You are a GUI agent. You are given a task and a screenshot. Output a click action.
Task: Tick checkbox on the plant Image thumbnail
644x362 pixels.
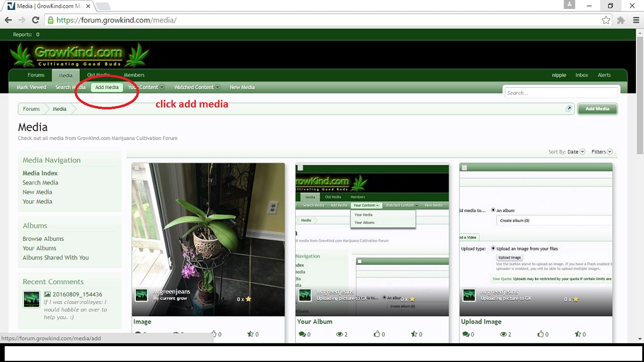[x=137, y=168]
